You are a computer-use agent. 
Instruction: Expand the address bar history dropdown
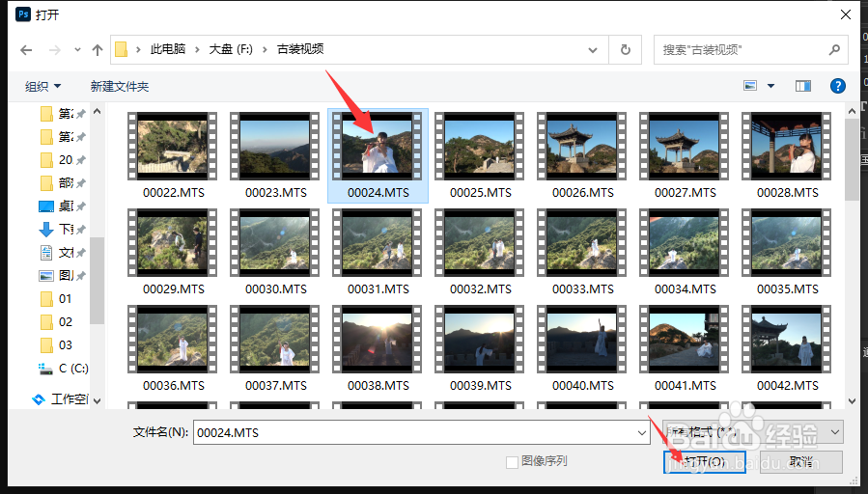(x=593, y=50)
